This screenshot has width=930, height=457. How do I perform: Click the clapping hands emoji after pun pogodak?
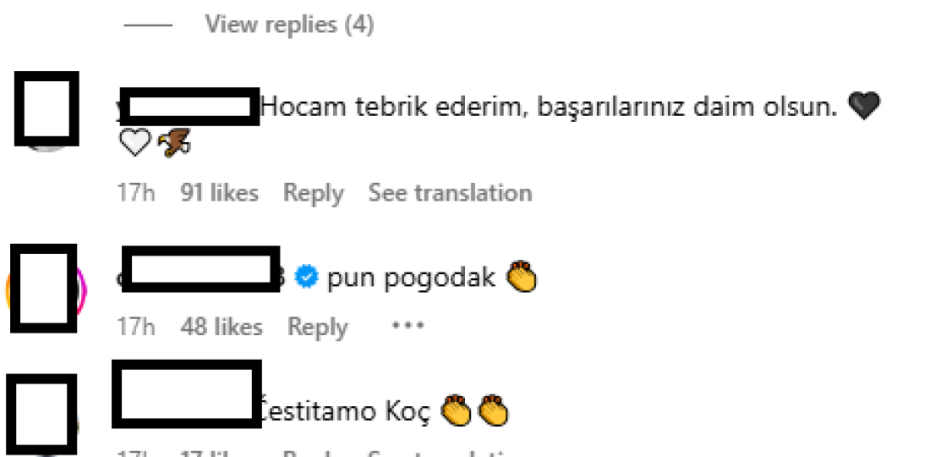click(521, 276)
